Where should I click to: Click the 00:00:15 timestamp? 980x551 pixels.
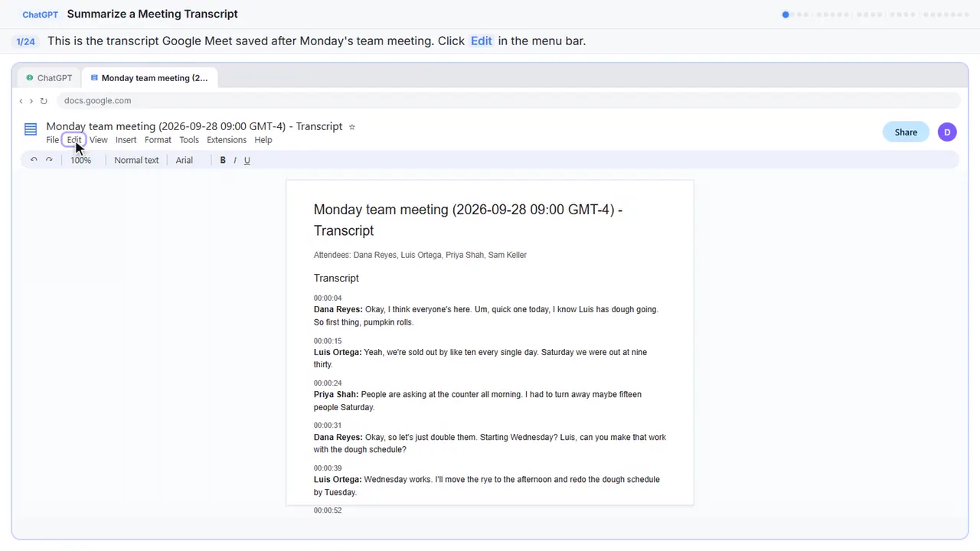coord(328,341)
